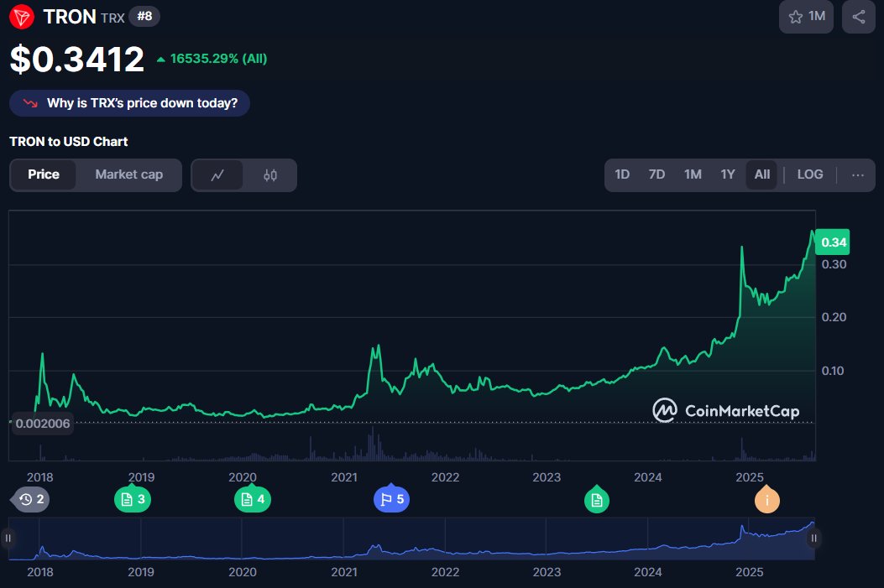Toggle LOG scale on the chart
Viewport: 884px width, 588px height.
click(x=810, y=174)
